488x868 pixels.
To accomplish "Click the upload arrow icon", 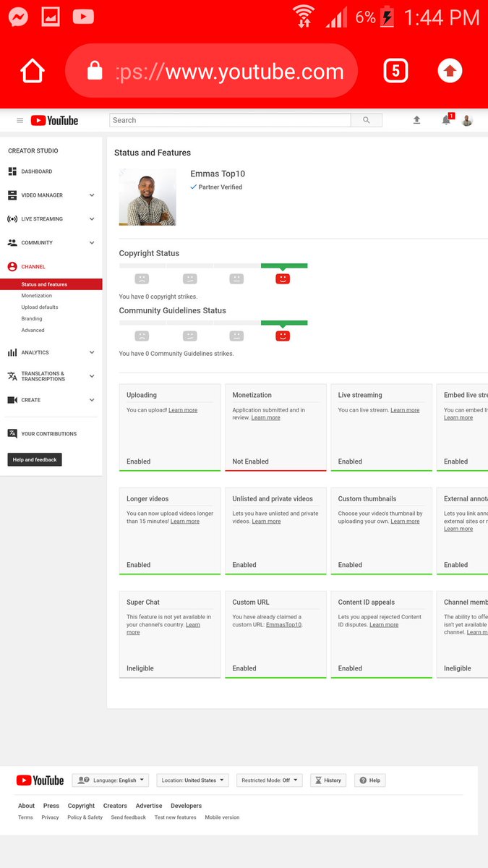I will pyautogui.click(x=416, y=120).
